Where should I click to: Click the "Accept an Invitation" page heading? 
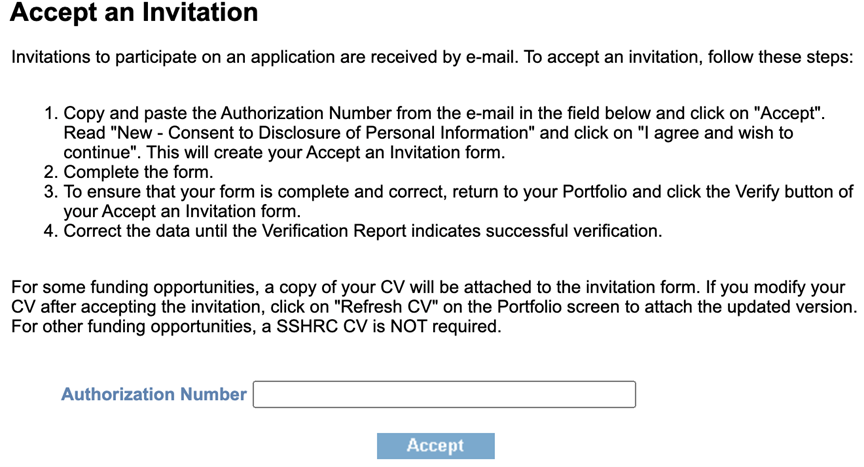pyautogui.click(x=134, y=12)
